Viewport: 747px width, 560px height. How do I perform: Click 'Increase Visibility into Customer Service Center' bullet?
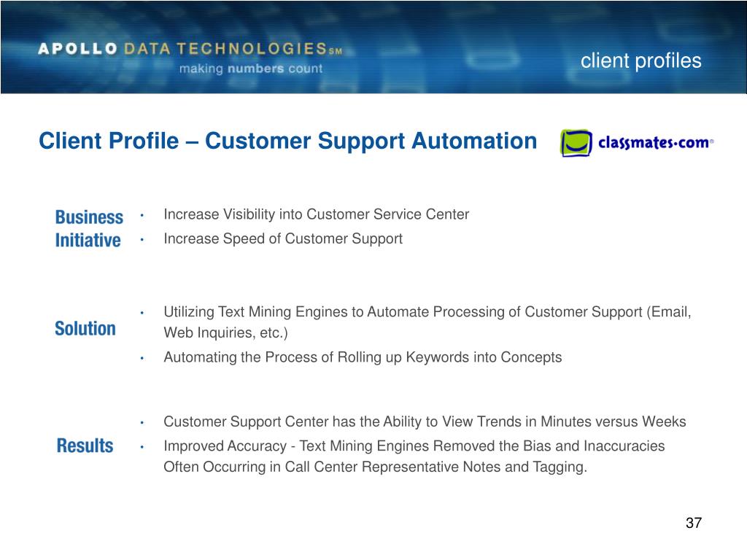(x=317, y=214)
